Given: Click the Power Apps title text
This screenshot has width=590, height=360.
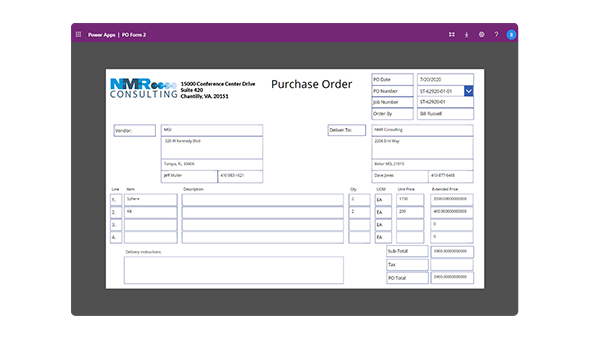Looking at the screenshot, I should tap(102, 35).
